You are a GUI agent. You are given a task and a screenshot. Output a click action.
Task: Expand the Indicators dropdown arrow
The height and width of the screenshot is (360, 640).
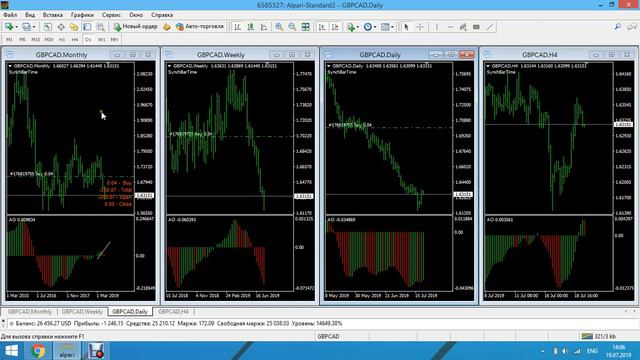[x=358, y=27]
